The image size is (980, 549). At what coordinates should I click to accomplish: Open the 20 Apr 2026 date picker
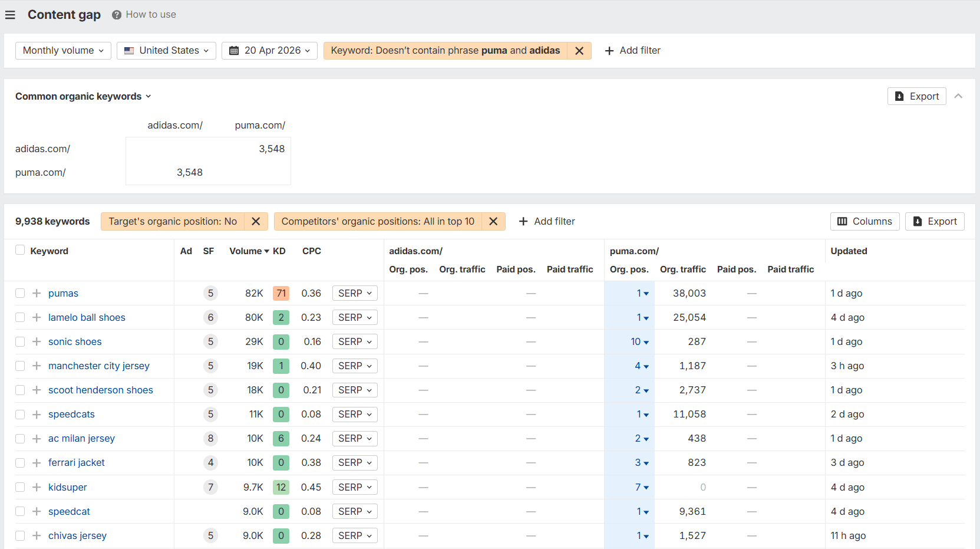click(x=269, y=51)
